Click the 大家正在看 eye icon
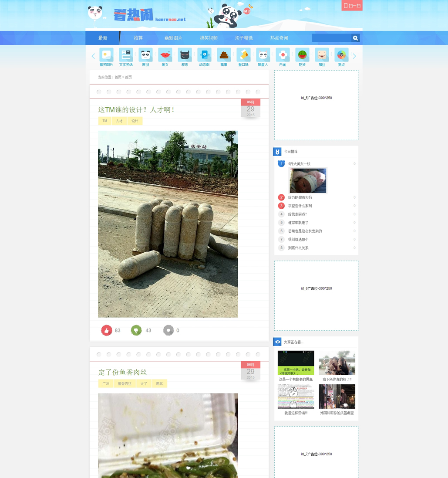Viewport: 448px width, 478px height. [277, 342]
